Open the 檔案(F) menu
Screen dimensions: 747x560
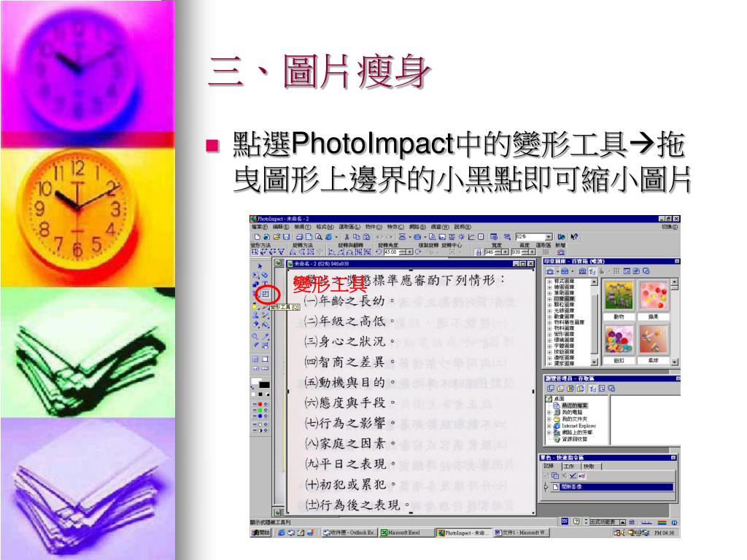[x=260, y=227]
